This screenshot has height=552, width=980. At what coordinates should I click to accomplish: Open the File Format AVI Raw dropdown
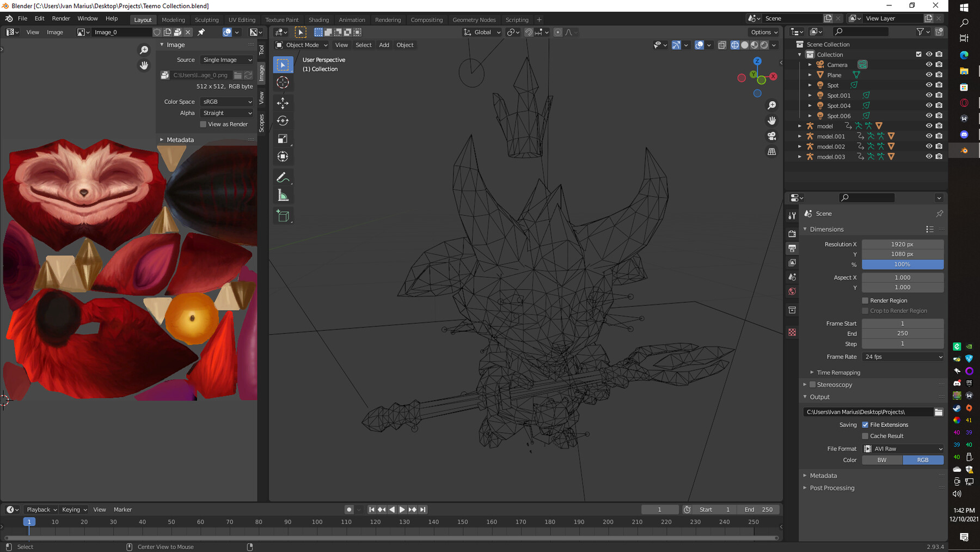coord(903,449)
